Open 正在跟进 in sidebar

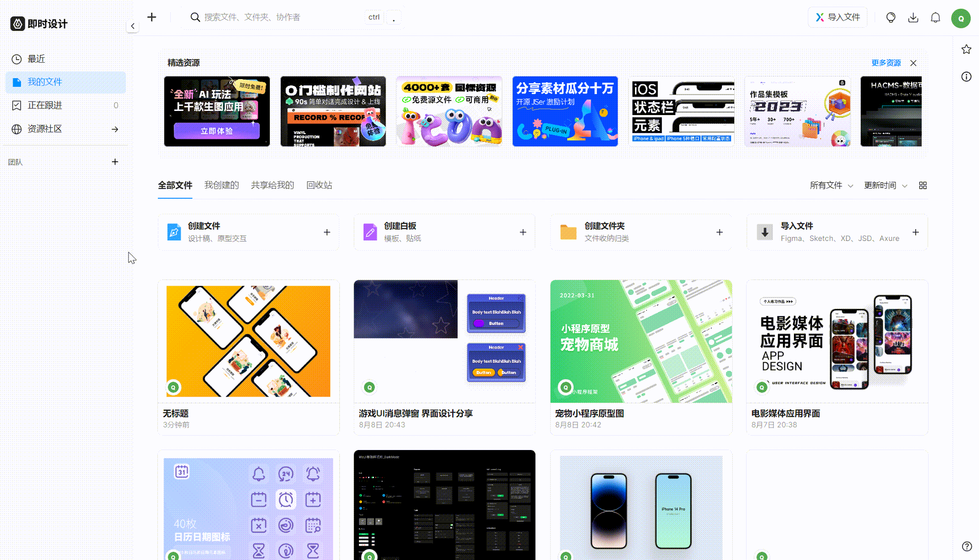(65, 105)
